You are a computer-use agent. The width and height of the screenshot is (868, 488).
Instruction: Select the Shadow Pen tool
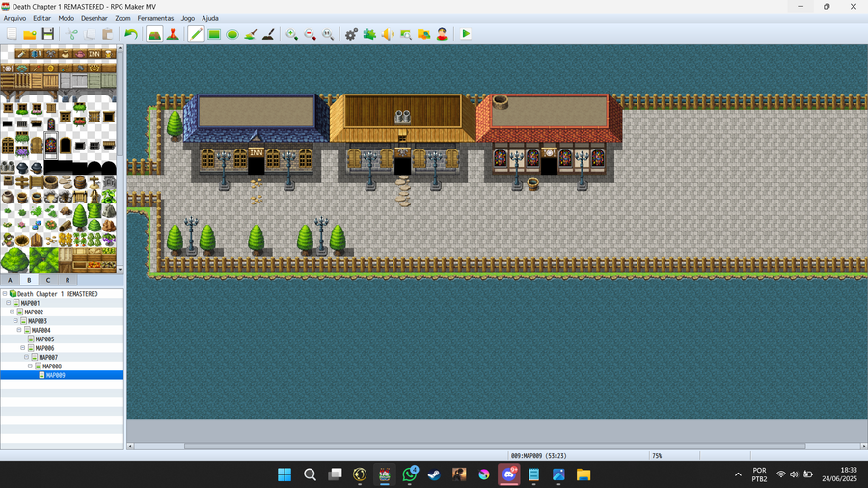tap(268, 34)
